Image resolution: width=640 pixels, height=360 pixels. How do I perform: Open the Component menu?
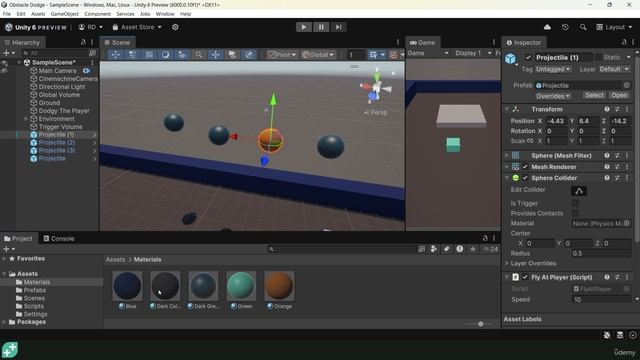(97, 14)
